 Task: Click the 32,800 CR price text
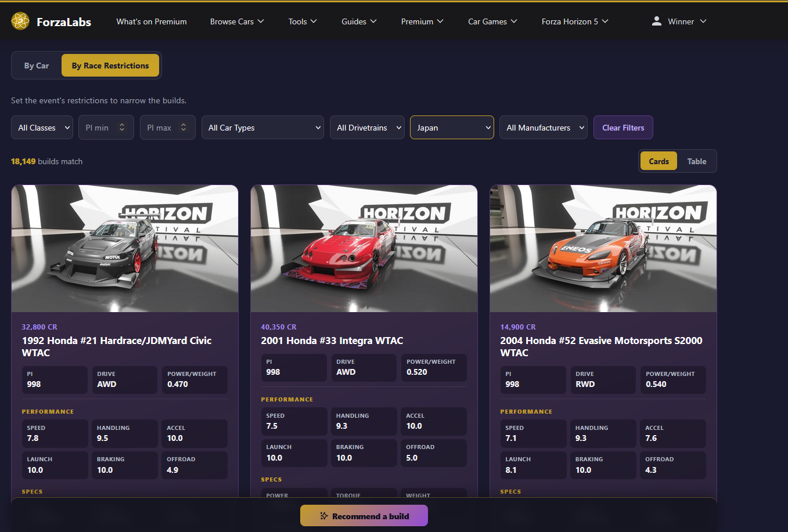[x=39, y=327]
